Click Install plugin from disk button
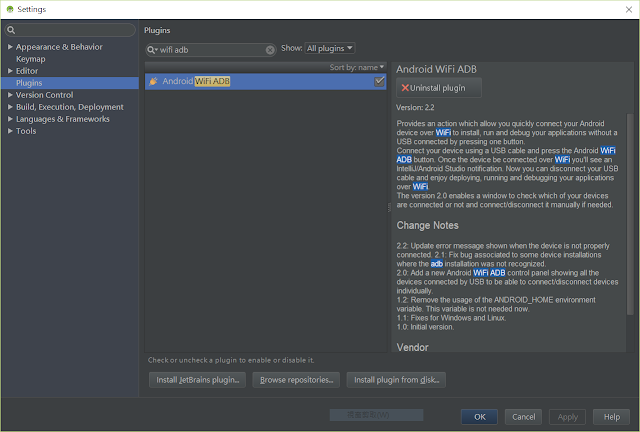The image size is (640, 432). tap(396, 380)
